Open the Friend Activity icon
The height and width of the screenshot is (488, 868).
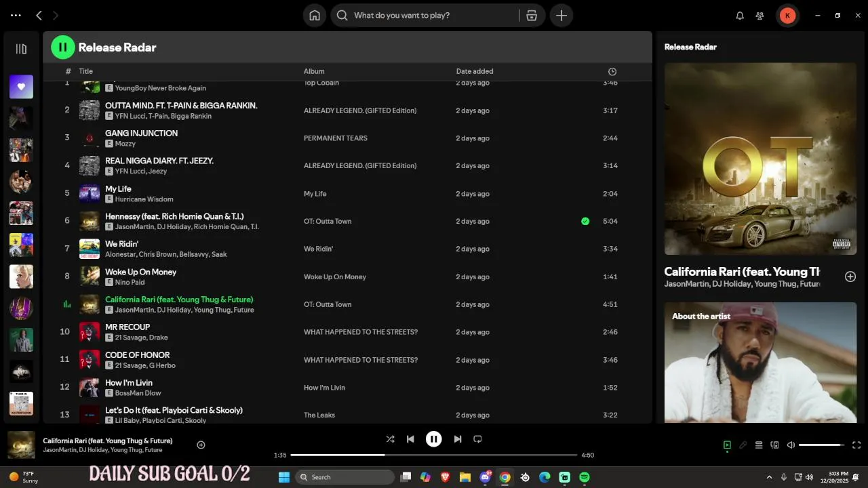click(x=760, y=16)
